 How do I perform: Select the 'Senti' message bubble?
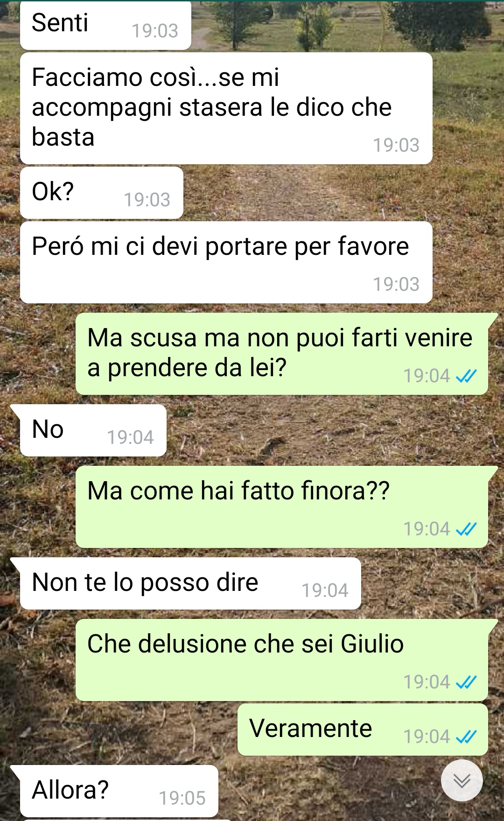pyautogui.click(x=105, y=25)
